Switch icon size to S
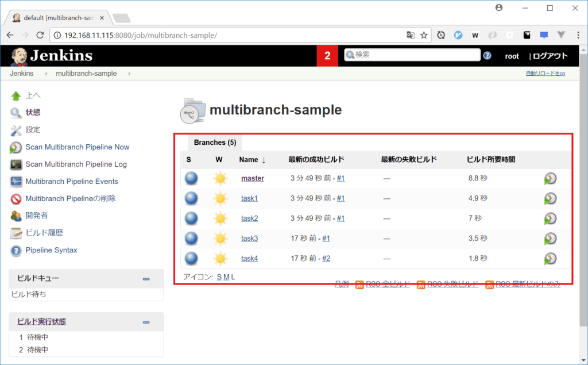The image size is (588, 365). point(219,277)
